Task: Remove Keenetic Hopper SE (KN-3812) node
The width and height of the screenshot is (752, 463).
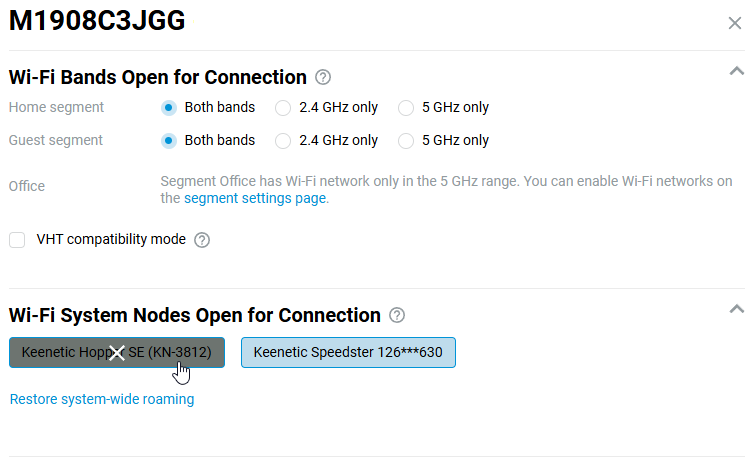Action: click(x=117, y=352)
